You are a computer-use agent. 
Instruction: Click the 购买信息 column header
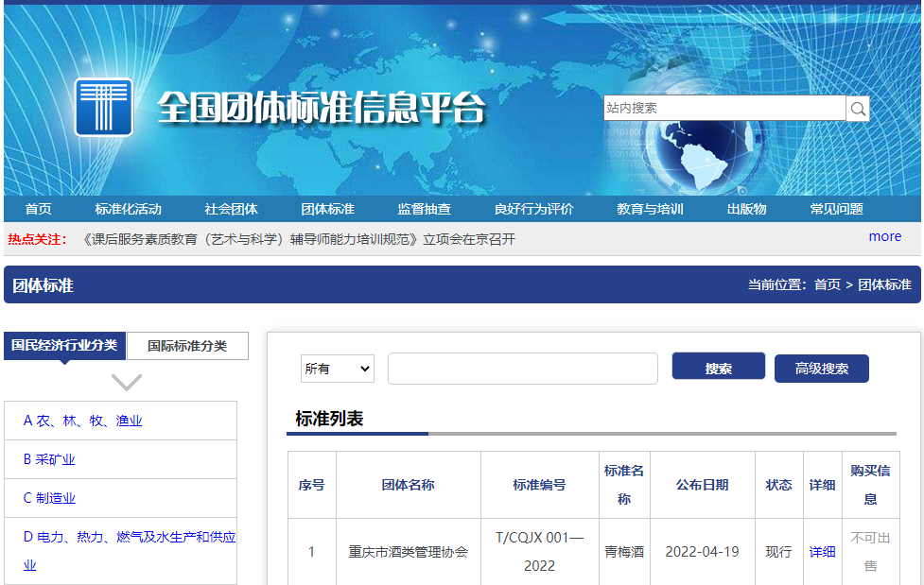[870, 485]
